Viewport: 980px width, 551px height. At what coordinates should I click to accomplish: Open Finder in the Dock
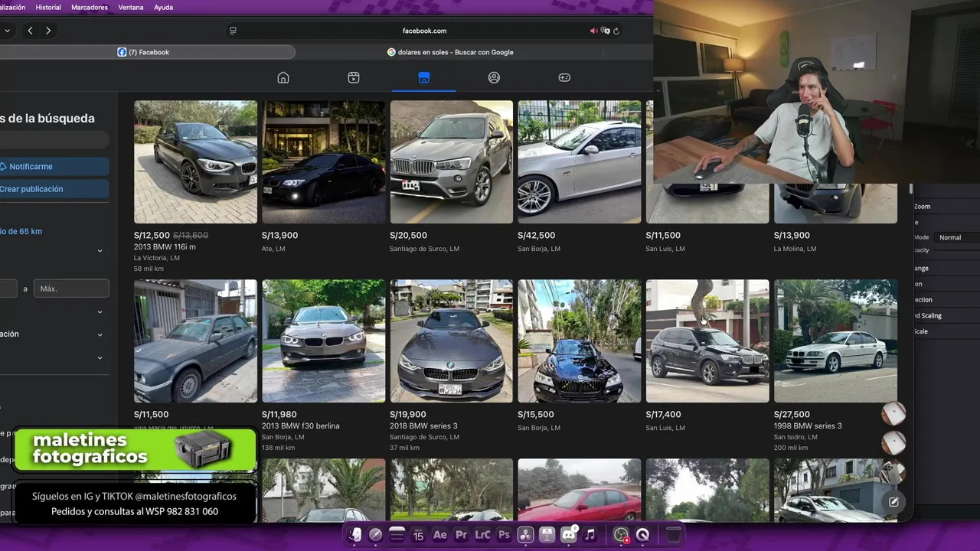[354, 535]
